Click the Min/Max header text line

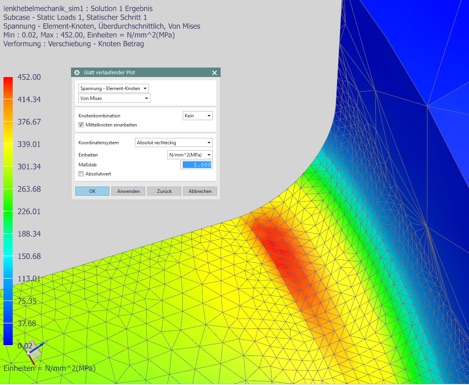click(89, 35)
